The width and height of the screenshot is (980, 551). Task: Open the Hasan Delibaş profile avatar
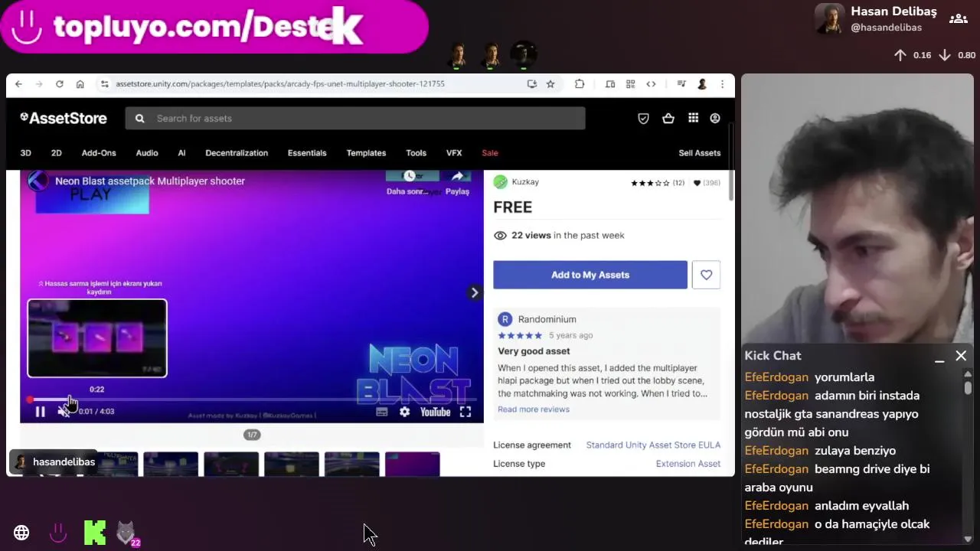tap(830, 19)
